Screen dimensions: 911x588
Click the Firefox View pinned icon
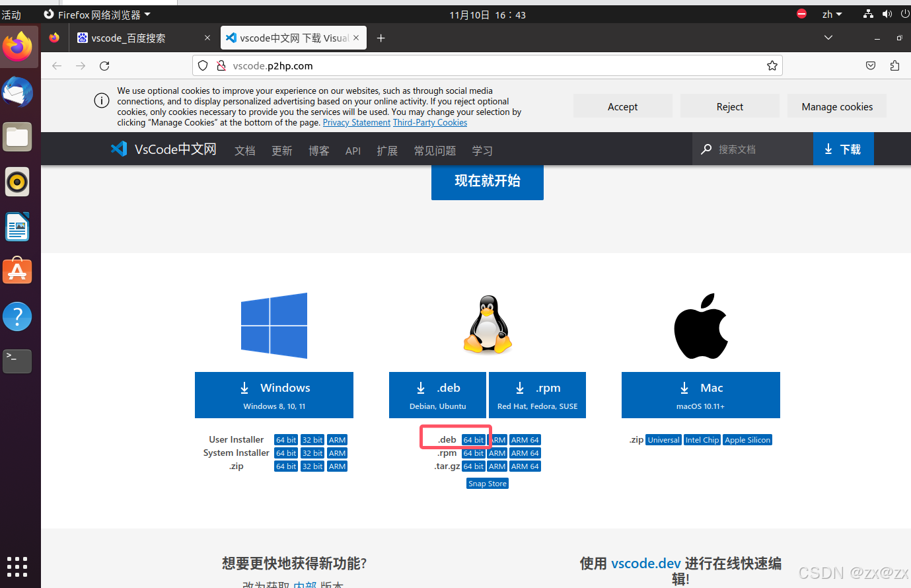pos(54,38)
